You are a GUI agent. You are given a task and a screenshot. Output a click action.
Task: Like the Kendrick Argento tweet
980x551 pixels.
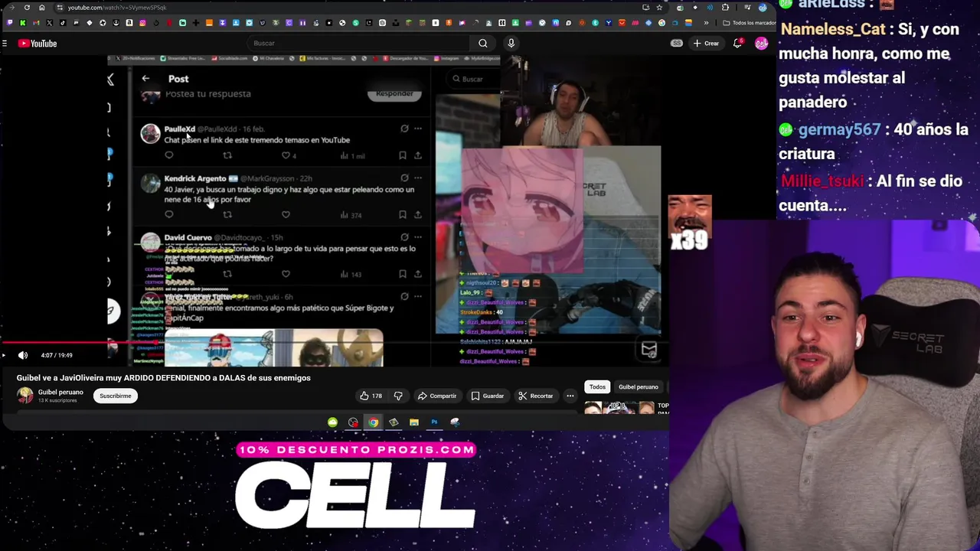point(286,214)
